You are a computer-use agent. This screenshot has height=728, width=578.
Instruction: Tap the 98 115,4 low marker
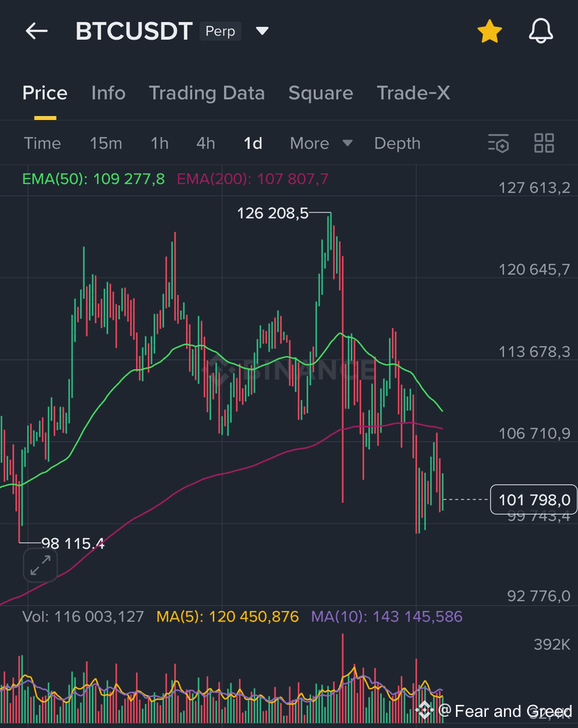73,543
